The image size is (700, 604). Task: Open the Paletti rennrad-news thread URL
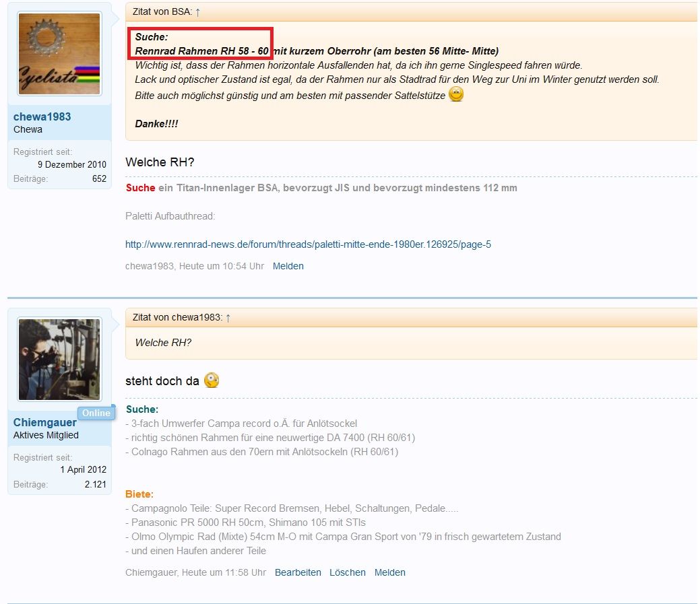point(308,244)
